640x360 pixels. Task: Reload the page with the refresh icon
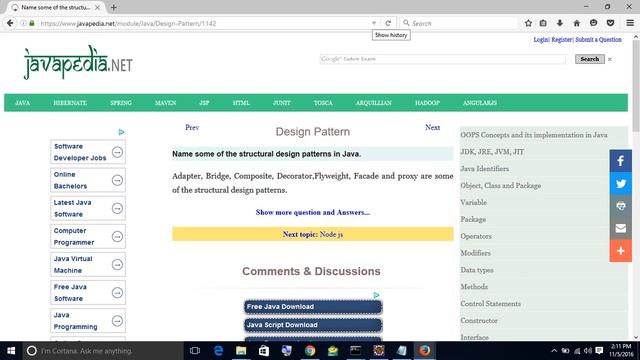coord(388,23)
